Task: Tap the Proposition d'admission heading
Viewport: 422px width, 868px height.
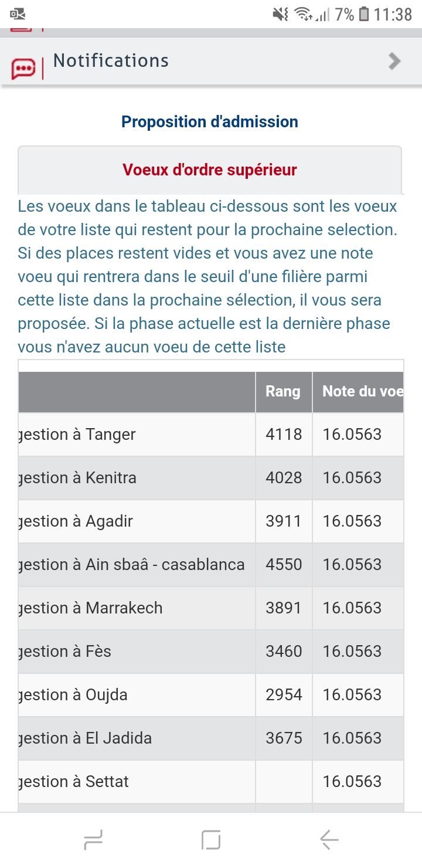Action: pyautogui.click(x=210, y=122)
